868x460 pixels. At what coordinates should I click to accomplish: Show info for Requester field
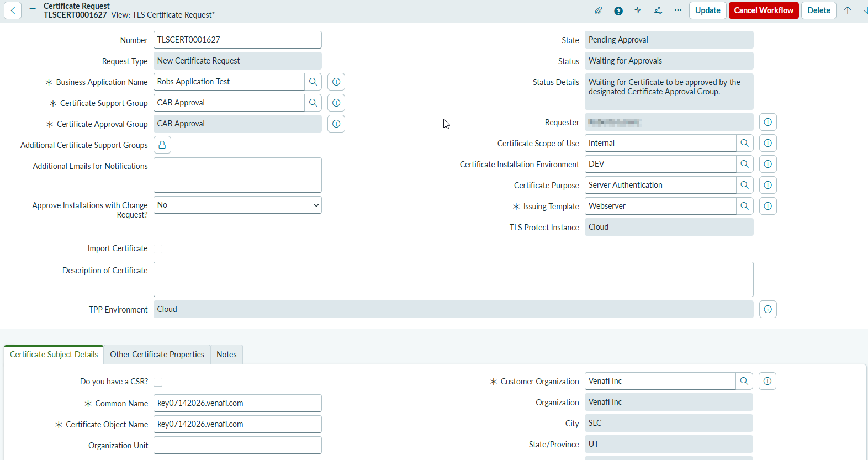point(768,122)
